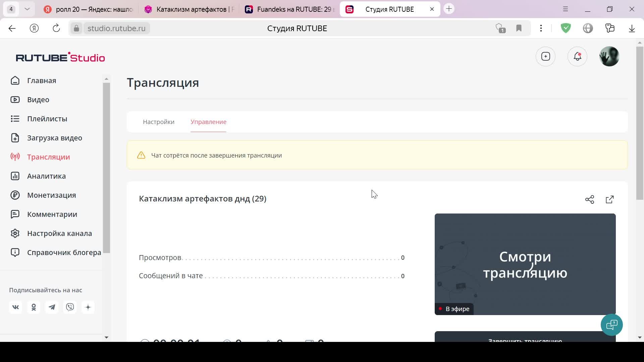Click the share icon for the broadcast
This screenshot has width=644, height=362.
589,199
